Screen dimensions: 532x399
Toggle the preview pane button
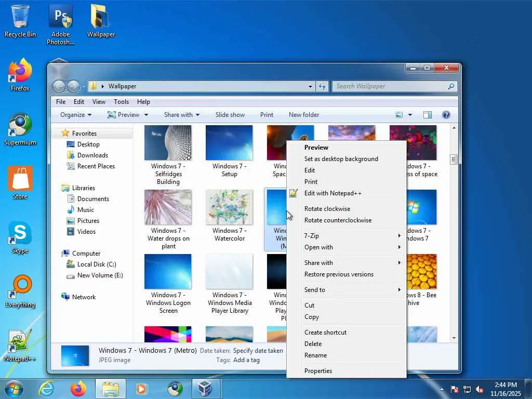click(x=428, y=115)
